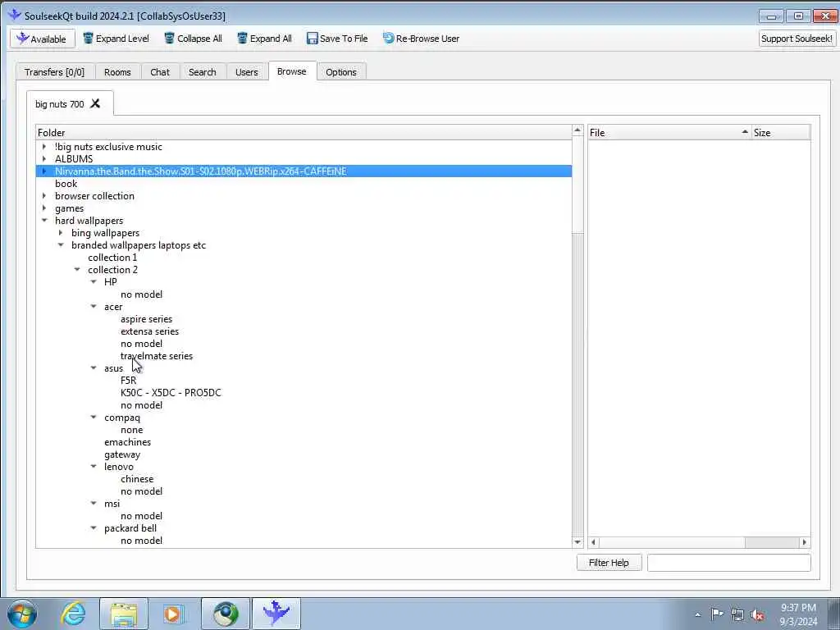The image size is (840, 630).
Task: Select the Browse tab
Action: pyautogui.click(x=292, y=71)
